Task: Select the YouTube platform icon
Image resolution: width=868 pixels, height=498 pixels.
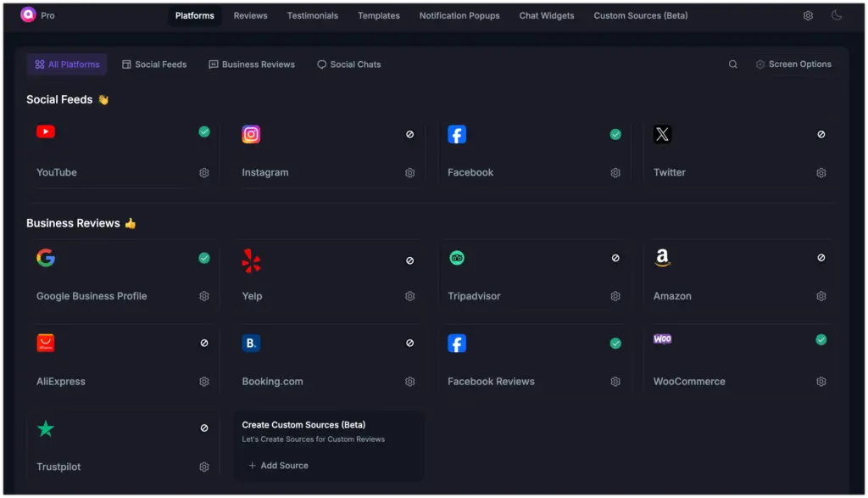Action: [46, 131]
